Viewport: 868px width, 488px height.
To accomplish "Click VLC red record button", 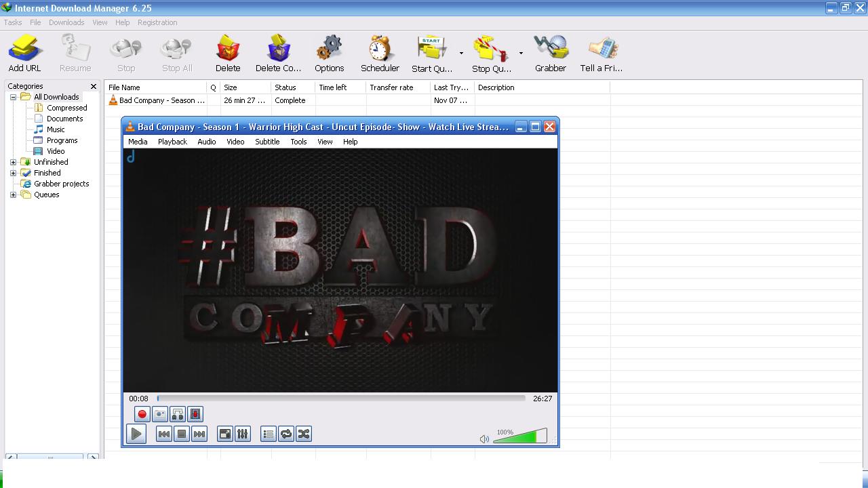I will 142,414.
